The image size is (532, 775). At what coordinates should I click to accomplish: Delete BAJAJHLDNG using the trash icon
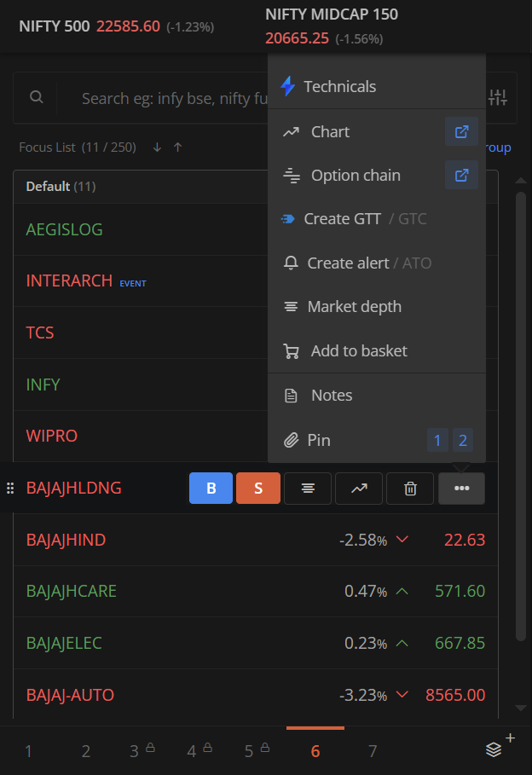(x=410, y=489)
